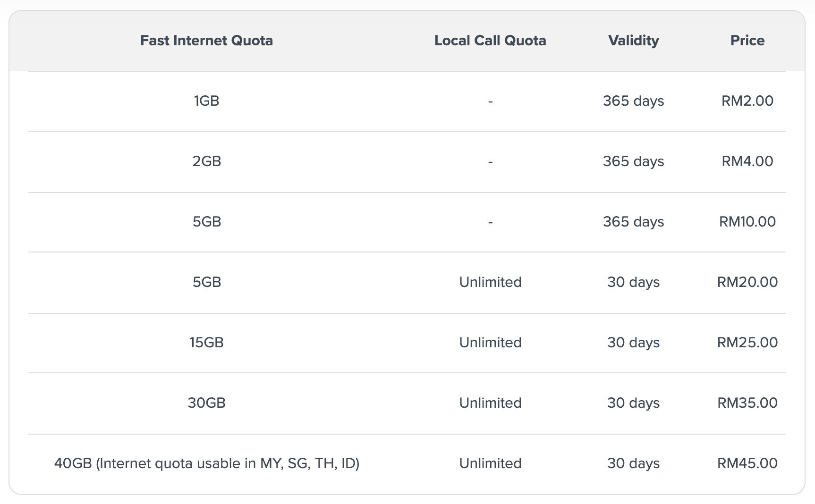Viewport: 815px width, 504px height.
Task: Click Unlimited call quota in the 40GB row
Action: coord(490,463)
